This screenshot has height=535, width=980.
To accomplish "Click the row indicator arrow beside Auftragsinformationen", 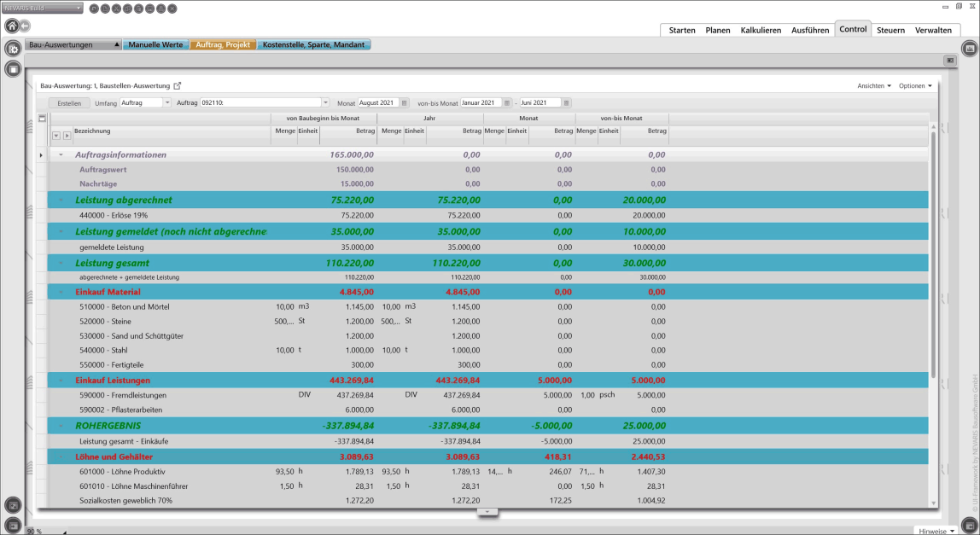I will click(x=41, y=155).
